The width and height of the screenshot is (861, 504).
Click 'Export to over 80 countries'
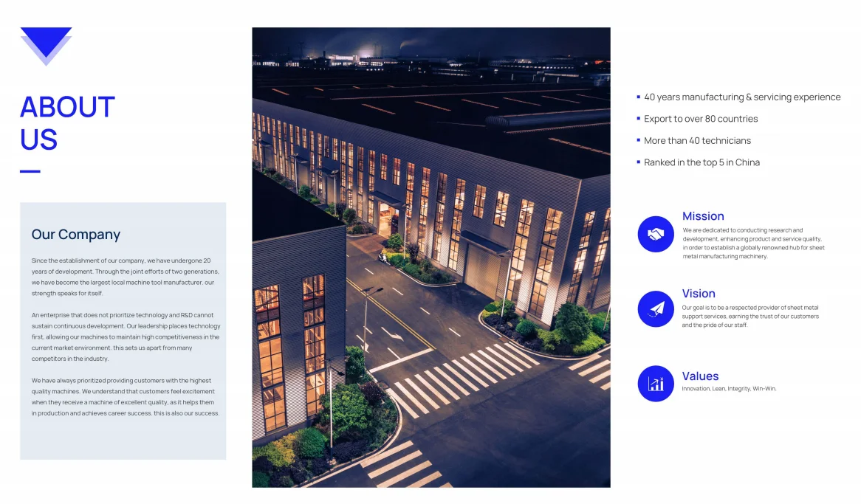[x=701, y=119]
